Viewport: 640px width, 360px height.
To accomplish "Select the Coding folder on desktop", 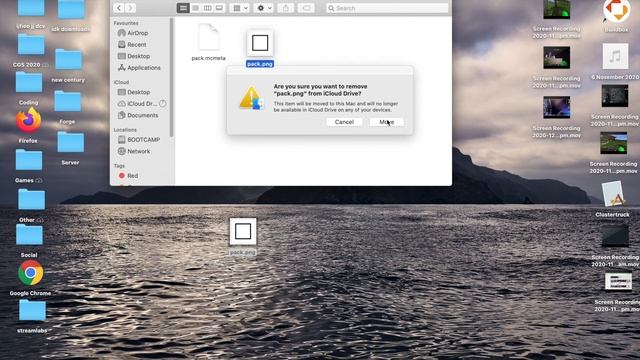I will click(29, 88).
